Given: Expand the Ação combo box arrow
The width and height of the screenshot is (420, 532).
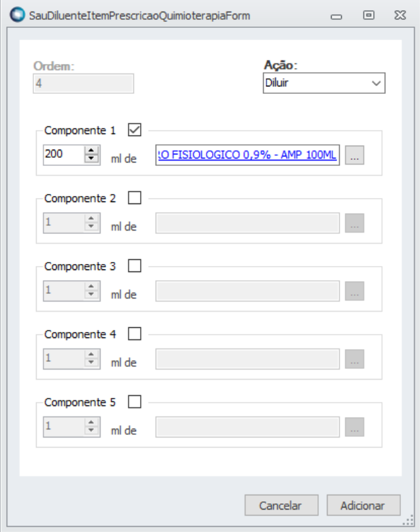Looking at the screenshot, I should (377, 83).
